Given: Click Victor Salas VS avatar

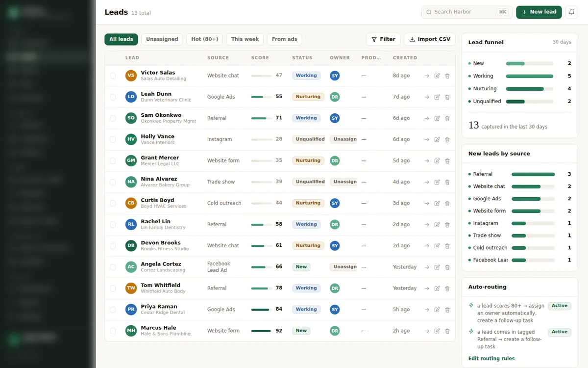Looking at the screenshot, I should (x=131, y=76).
